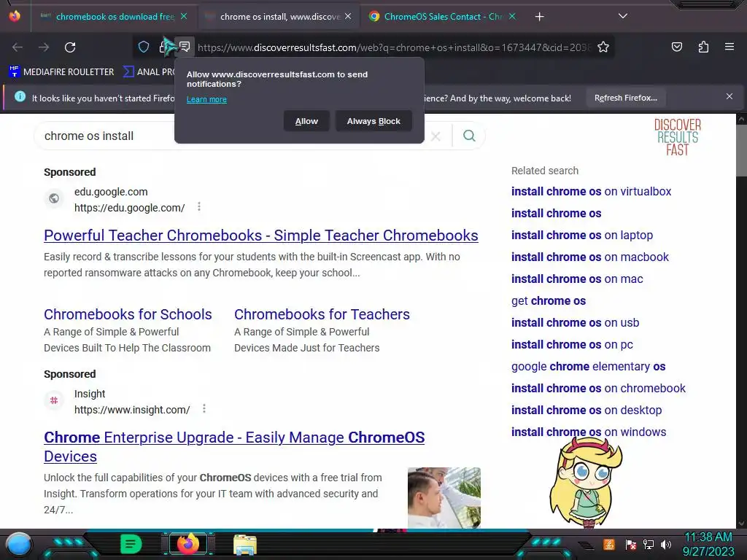Click the volume speaker tray icon
Viewport: 747px width, 560px height.
pos(666,544)
